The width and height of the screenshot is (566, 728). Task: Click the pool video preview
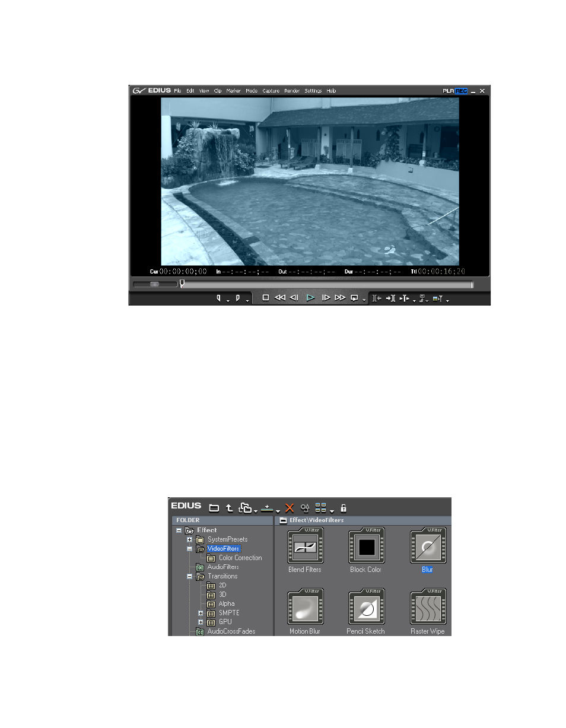[x=310, y=181]
